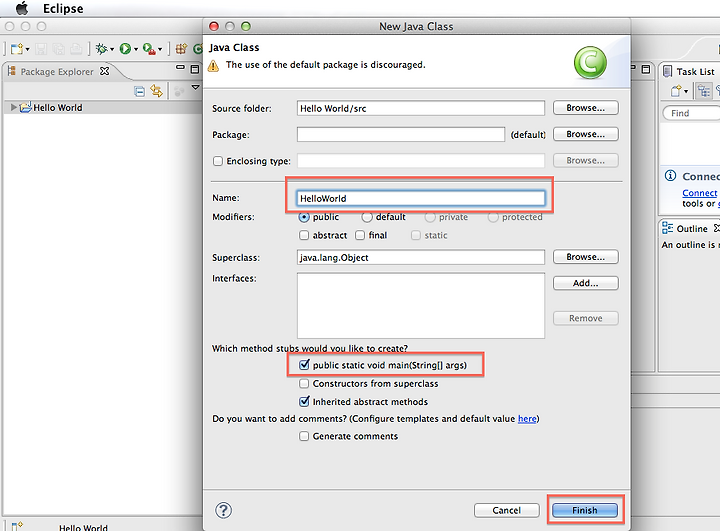
Task: Open the 'here' templates link
Action: (527, 419)
